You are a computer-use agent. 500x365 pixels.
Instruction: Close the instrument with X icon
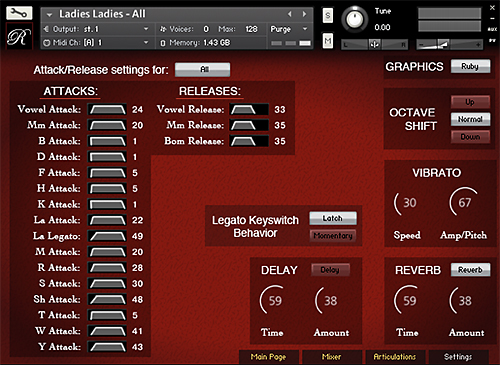coord(492,8)
